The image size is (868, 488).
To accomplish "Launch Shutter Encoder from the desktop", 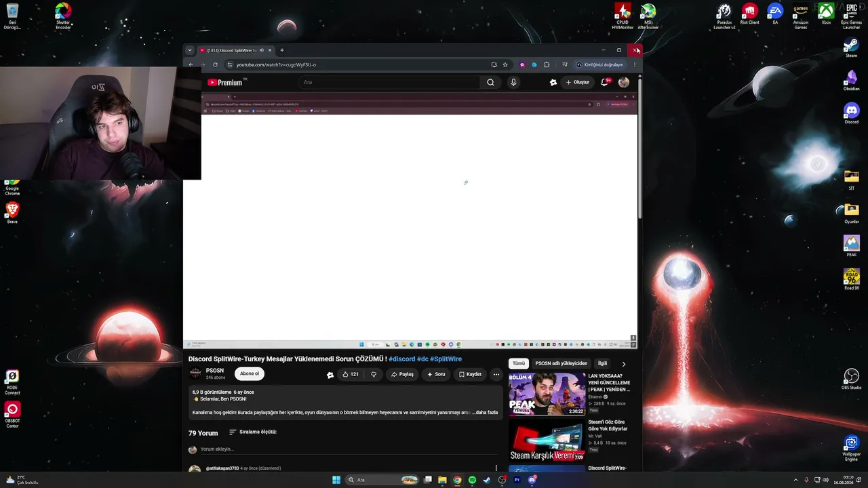I will 63,16.
